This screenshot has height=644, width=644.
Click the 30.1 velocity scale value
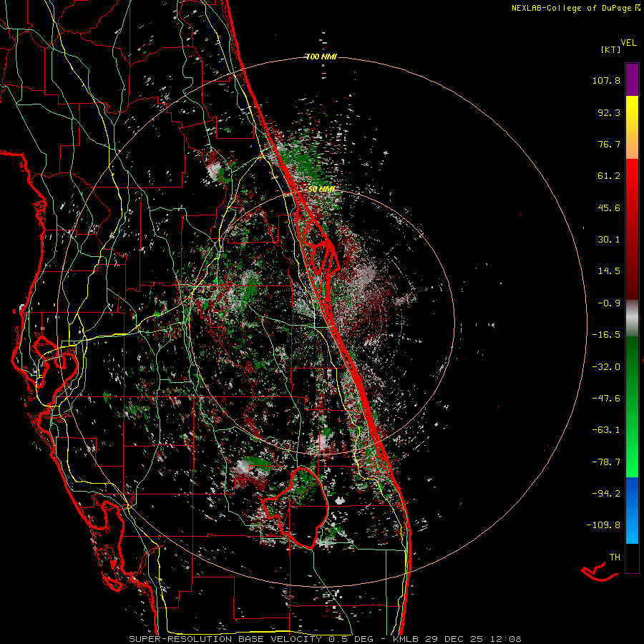tap(609, 240)
